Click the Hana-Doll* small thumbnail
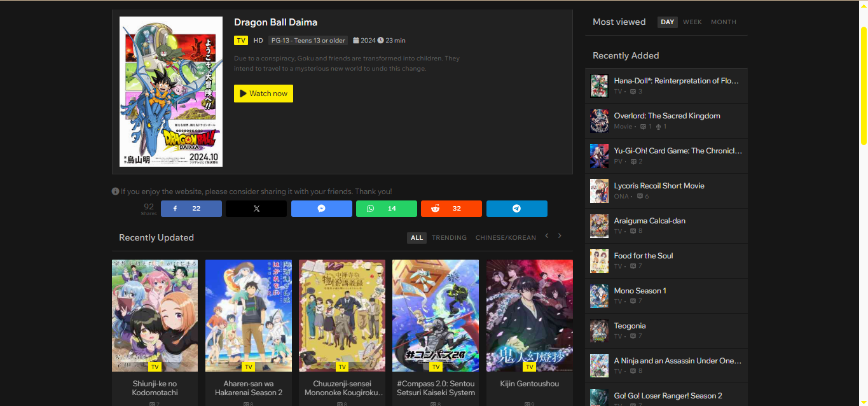This screenshot has width=868, height=406. pyautogui.click(x=599, y=86)
